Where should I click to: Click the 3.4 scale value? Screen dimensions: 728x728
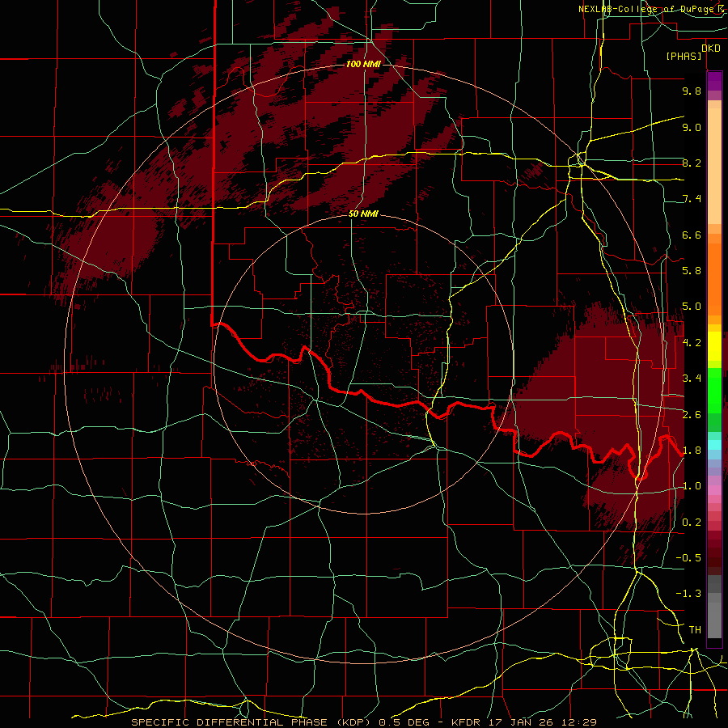pos(692,379)
